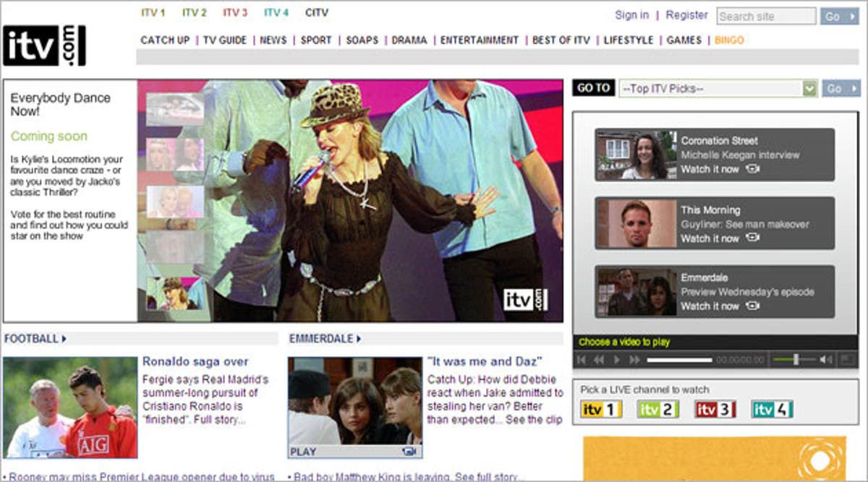This screenshot has width=868, height=482.
Task: Pick the itv 4 live channel
Action: point(772,410)
